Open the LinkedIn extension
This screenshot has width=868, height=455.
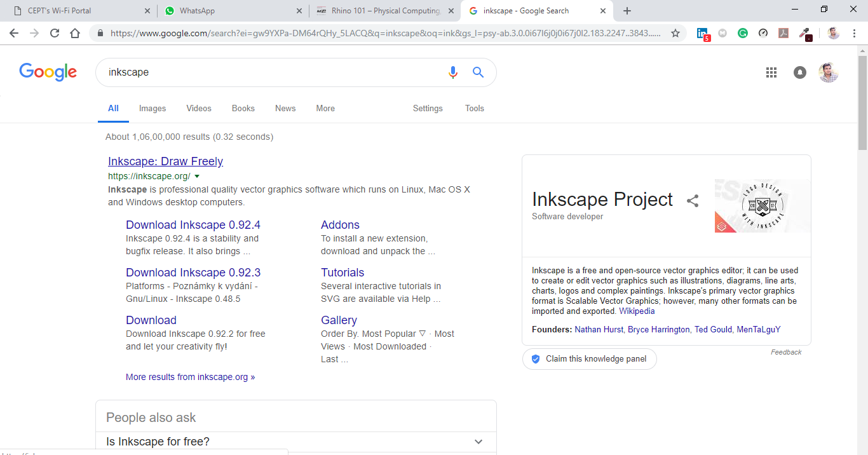(x=702, y=34)
